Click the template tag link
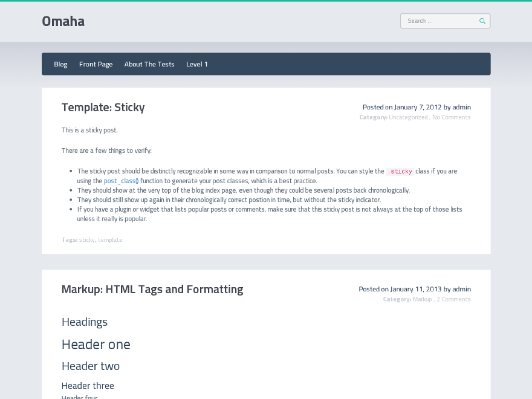Image resolution: width=532 pixels, height=399 pixels. coord(110,240)
